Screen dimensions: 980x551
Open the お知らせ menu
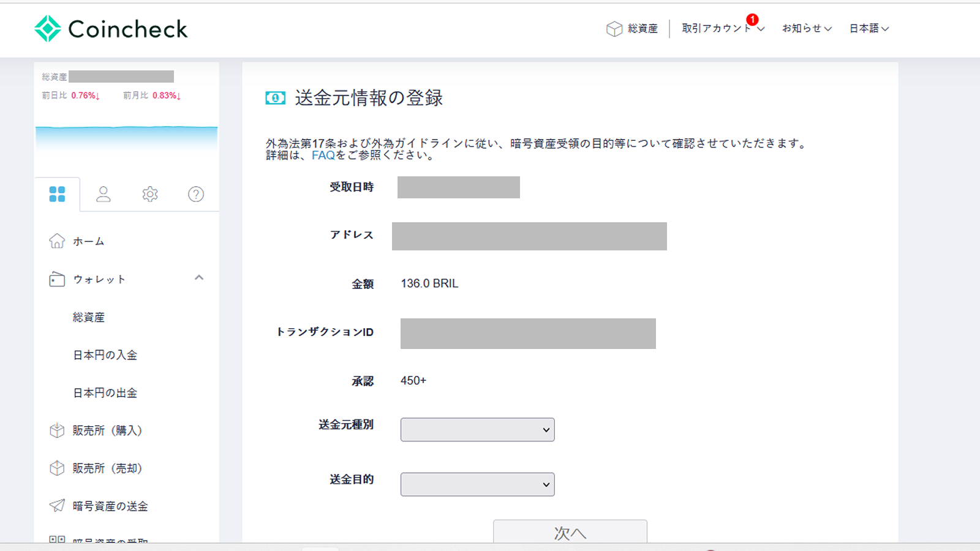[806, 28]
